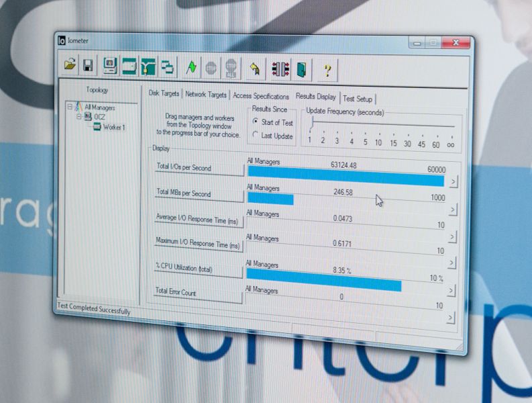Screen dimensions: 532x403
Task: Collapse the All Managers tree node
Action: pos(70,107)
